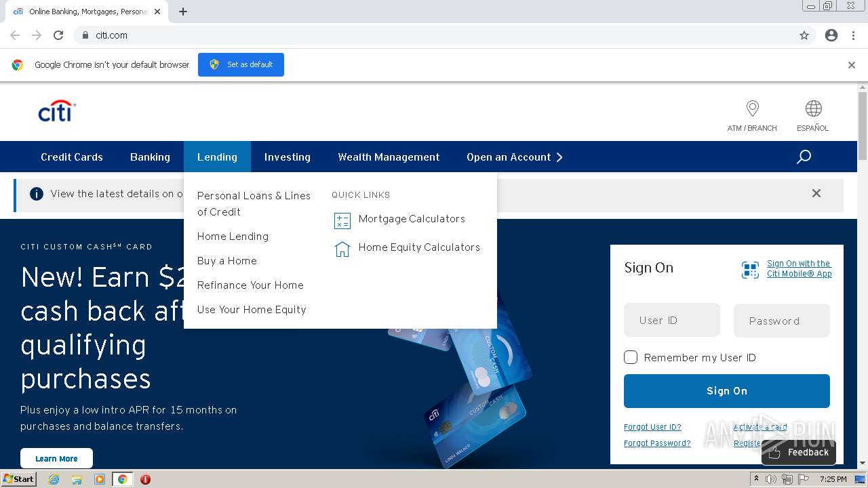868x488 pixels.
Task: Close the latest details alert banner
Action: tap(816, 193)
